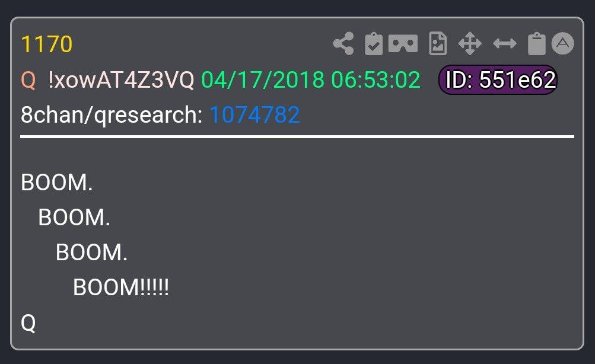The height and width of the screenshot is (364, 595).
Task: Open the VR goggles viewer icon
Action: click(x=403, y=43)
